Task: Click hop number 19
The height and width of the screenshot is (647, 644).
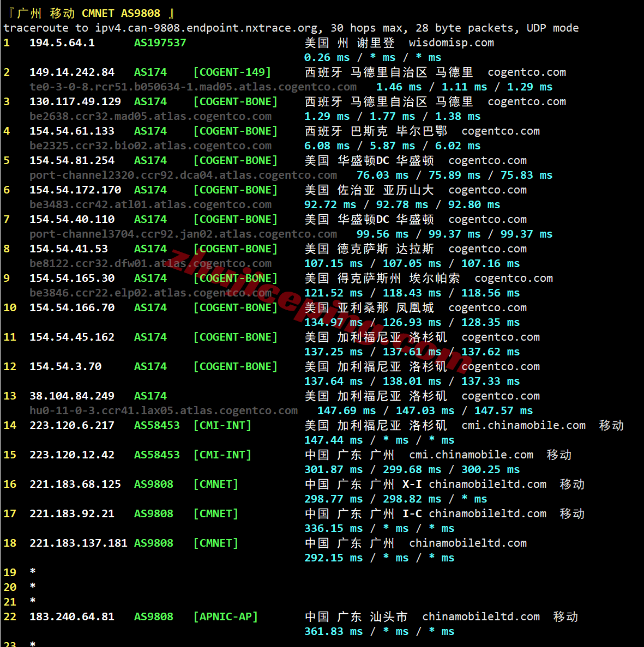Action: 10,573
